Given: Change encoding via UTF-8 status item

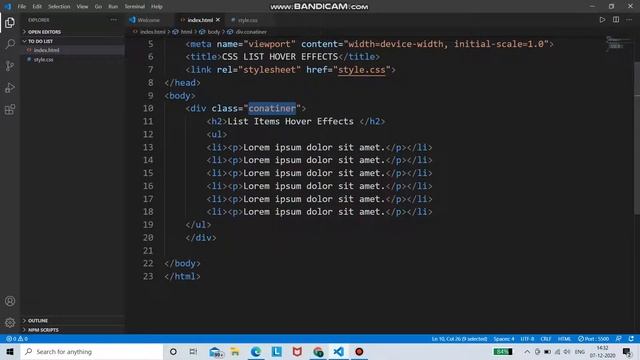Looking at the screenshot, I should [527, 339].
